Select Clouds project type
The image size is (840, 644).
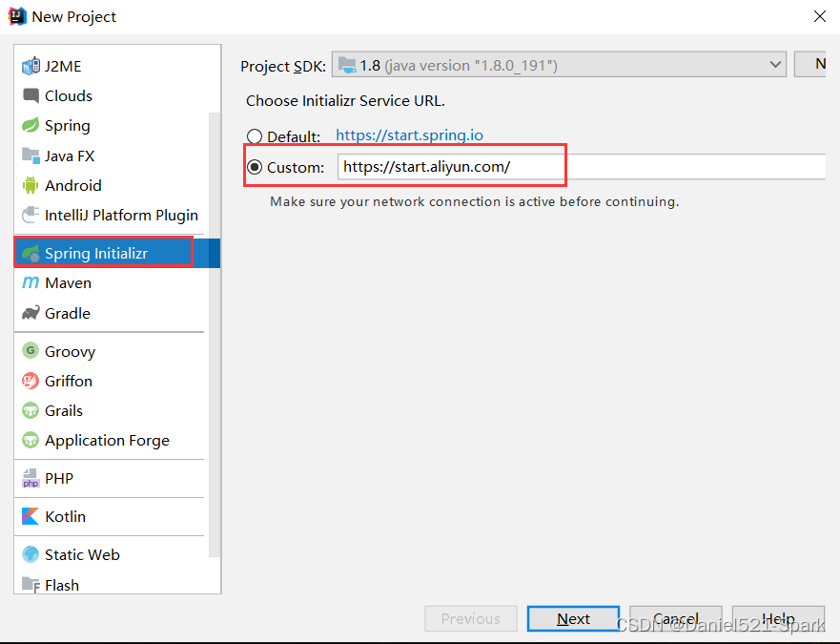click(x=112, y=96)
